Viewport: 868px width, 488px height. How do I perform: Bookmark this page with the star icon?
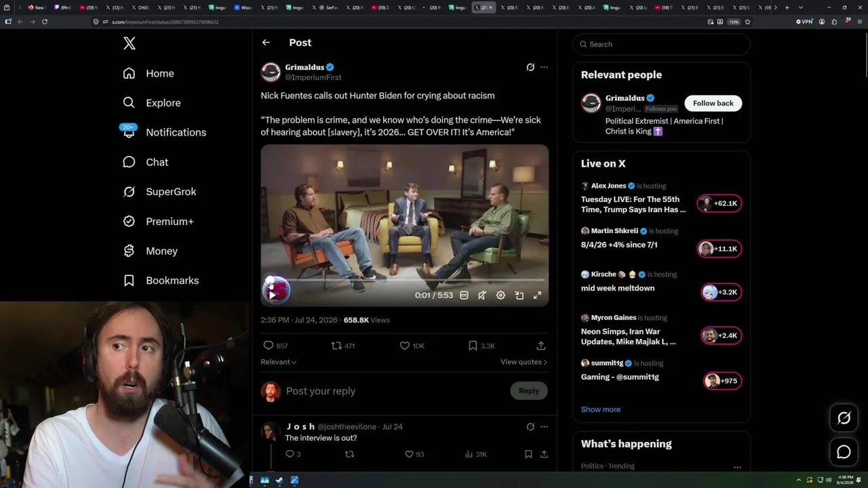pyautogui.click(x=747, y=22)
